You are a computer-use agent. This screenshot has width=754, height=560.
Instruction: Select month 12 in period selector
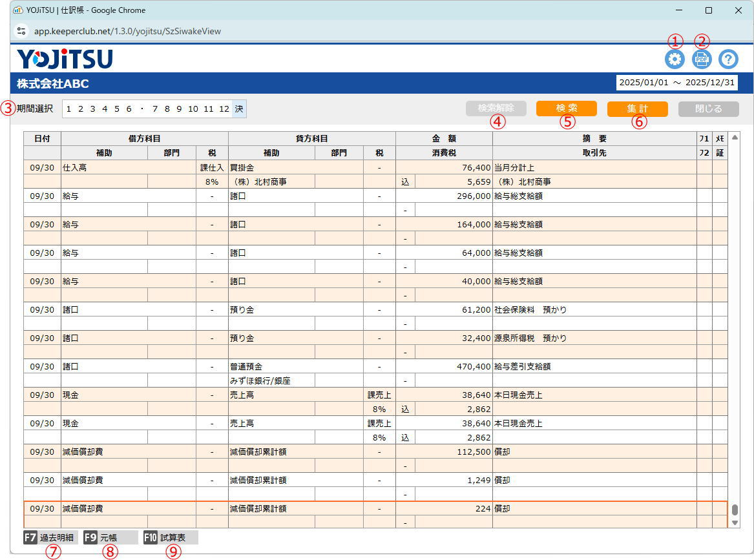click(x=224, y=109)
